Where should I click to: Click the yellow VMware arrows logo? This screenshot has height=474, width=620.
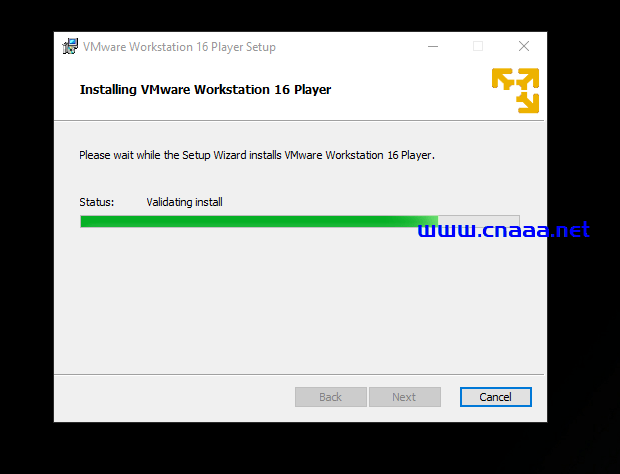(515, 91)
